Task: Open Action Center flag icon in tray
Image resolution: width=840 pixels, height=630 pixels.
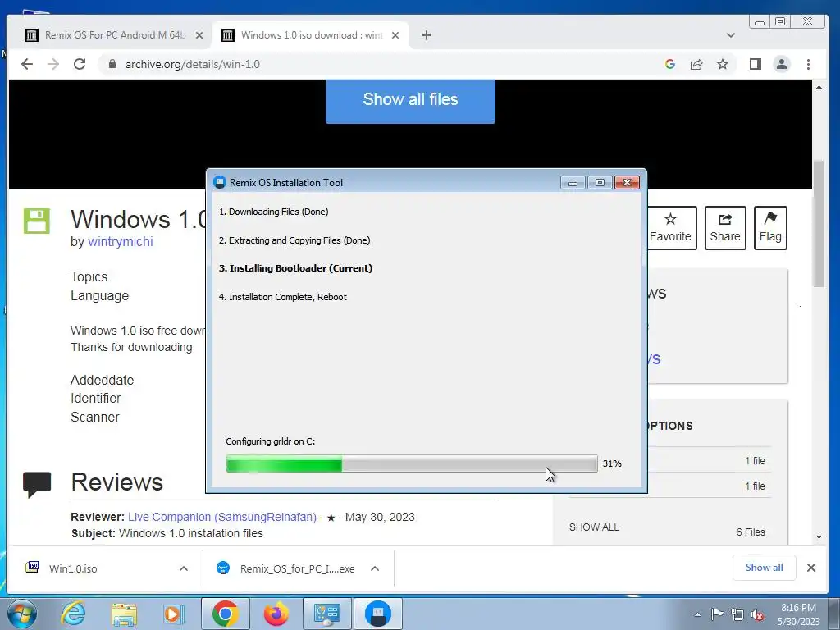Action: click(717, 614)
